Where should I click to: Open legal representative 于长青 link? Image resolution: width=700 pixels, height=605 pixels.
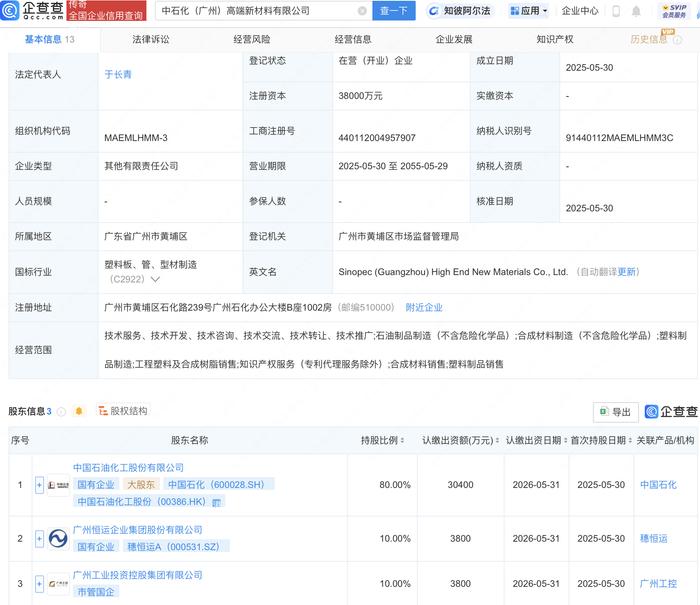118,75
